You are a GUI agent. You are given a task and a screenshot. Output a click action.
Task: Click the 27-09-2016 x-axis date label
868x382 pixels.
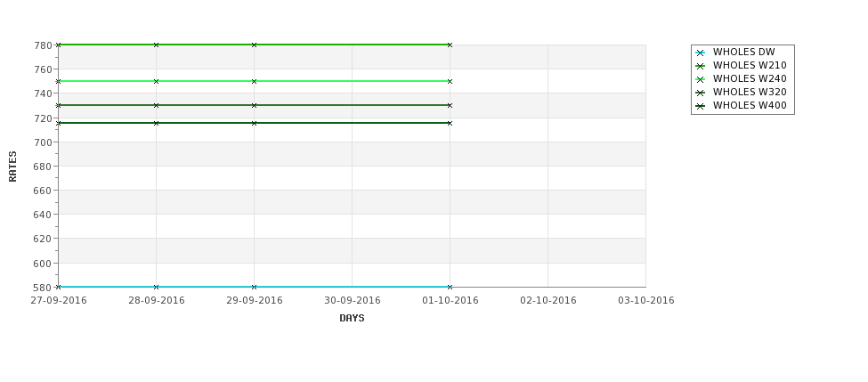pyautogui.click(x=59, y=301)
